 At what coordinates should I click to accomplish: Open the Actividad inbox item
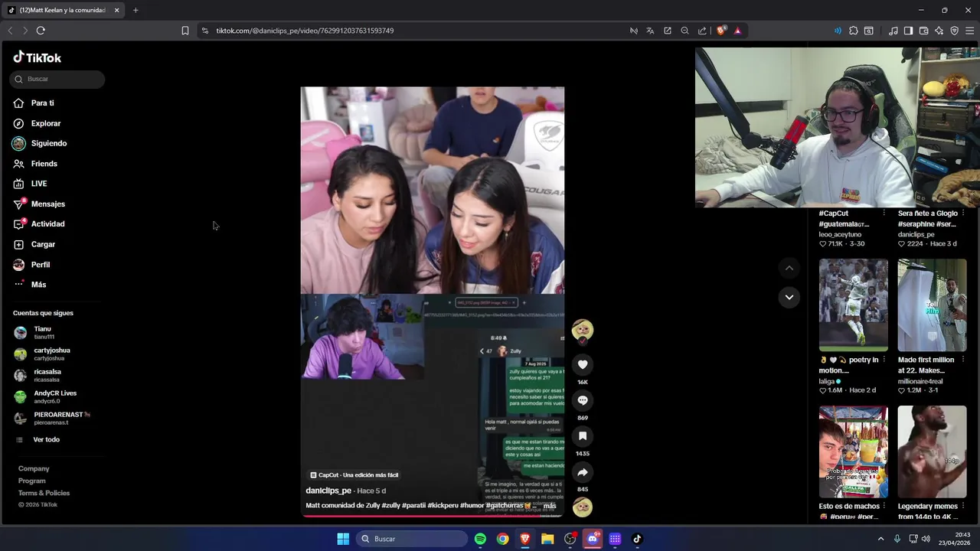[39, 224]
